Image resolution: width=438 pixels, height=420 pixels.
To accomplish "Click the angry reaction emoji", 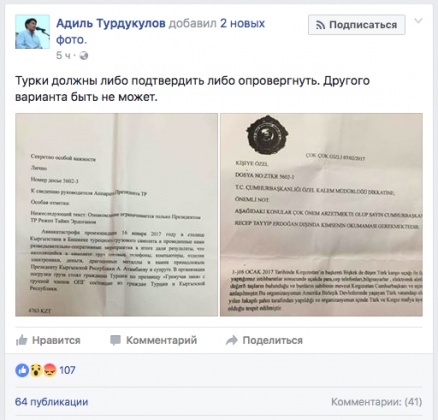I will (x=49, y=370).
